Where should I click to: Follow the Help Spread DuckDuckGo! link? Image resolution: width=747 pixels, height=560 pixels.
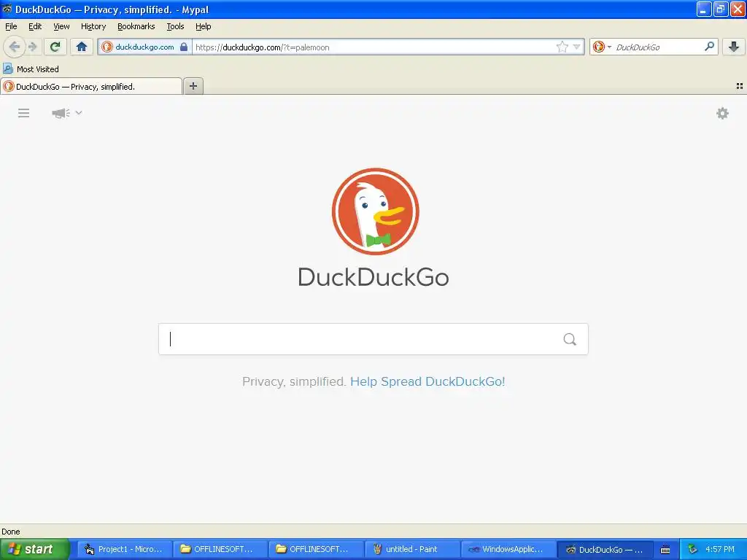point(427,381)
